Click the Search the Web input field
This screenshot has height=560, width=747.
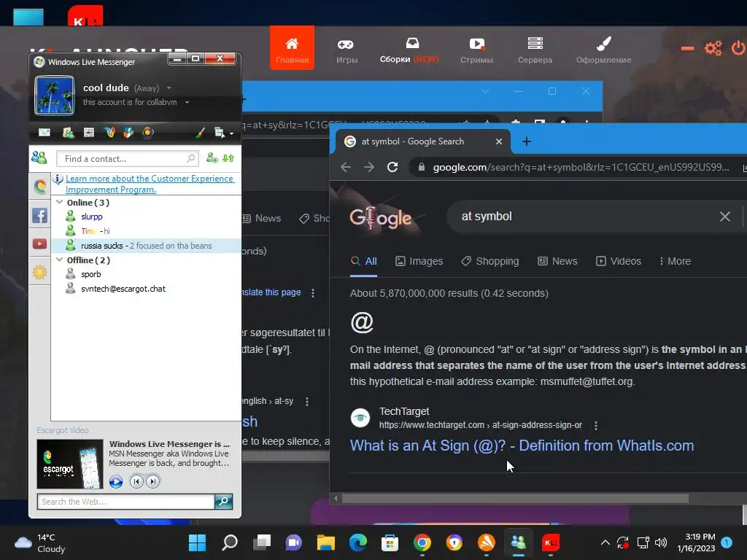pyautogui.click(x=125, y=502)
